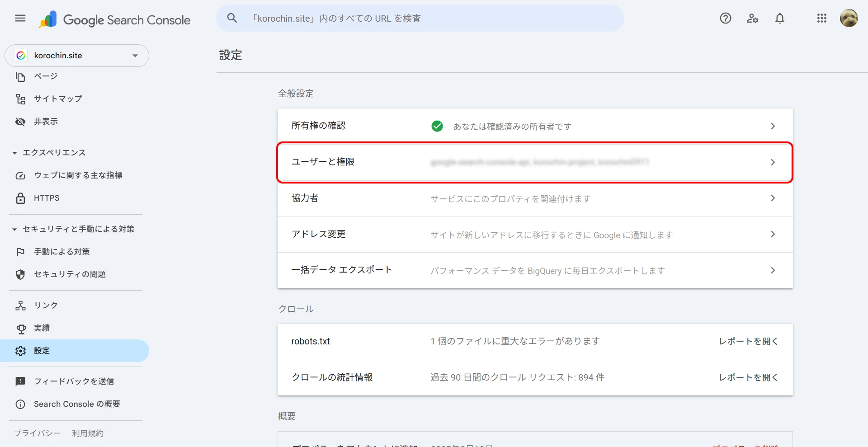Open the notifications bell
Screen dimensions: 868x447
[x=779, y=18]
